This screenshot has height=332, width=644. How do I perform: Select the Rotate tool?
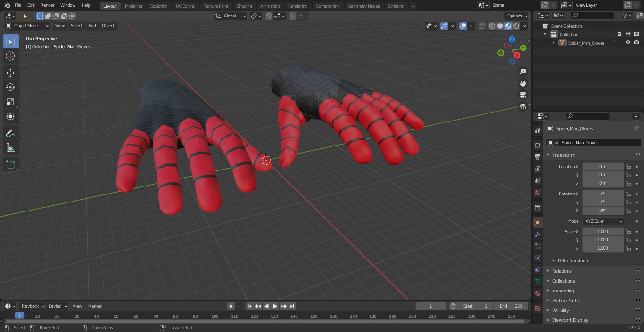10,87
